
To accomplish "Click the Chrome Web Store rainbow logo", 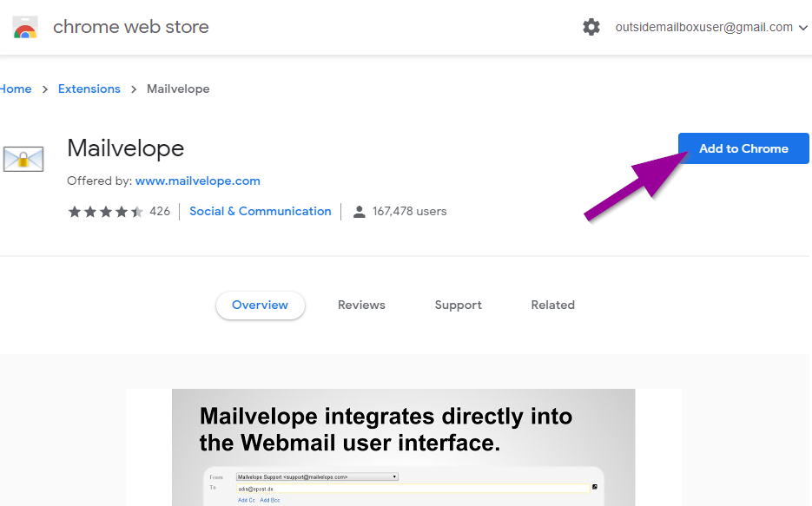I will tap(25, 28).
